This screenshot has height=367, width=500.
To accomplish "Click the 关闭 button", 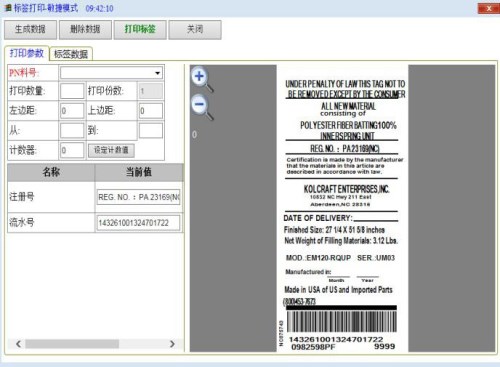I will pyautogui.click(x=195, y=30).
